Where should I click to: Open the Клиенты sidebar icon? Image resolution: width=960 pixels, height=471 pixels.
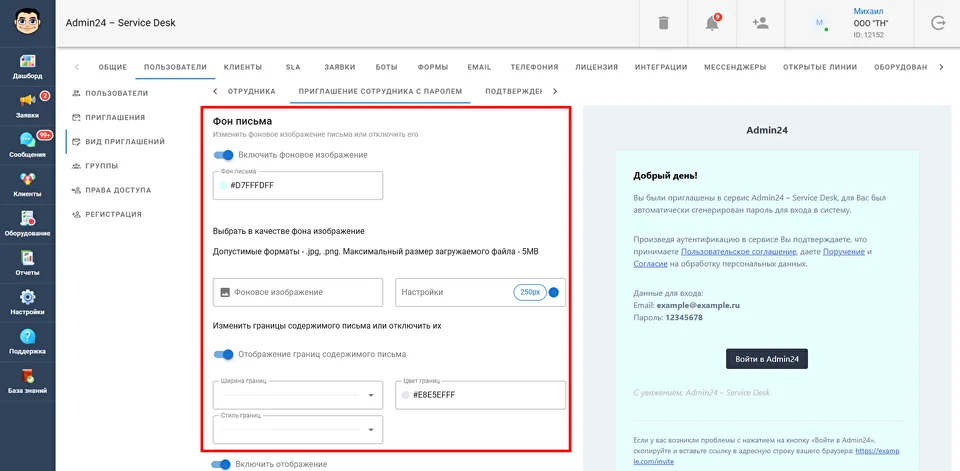pos(28,180)
